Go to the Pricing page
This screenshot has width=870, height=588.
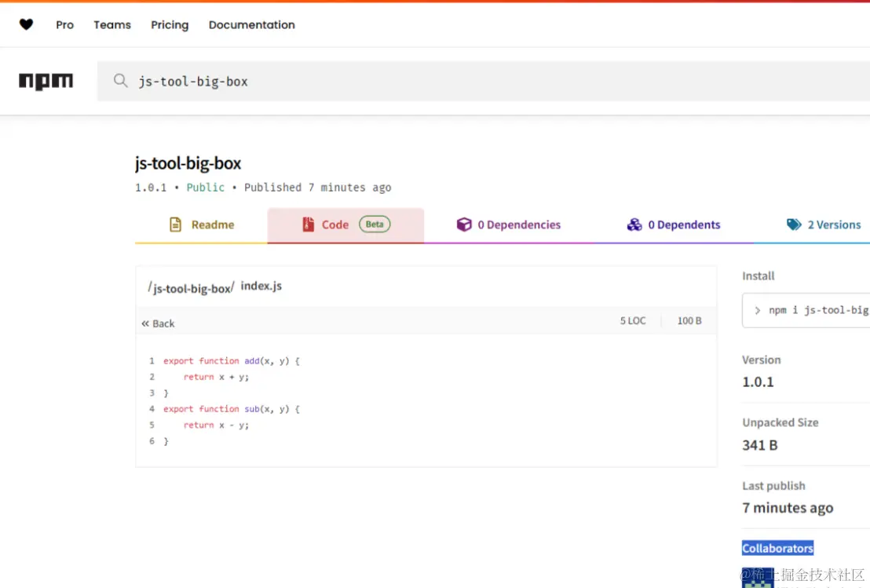[x=170, y=25]
